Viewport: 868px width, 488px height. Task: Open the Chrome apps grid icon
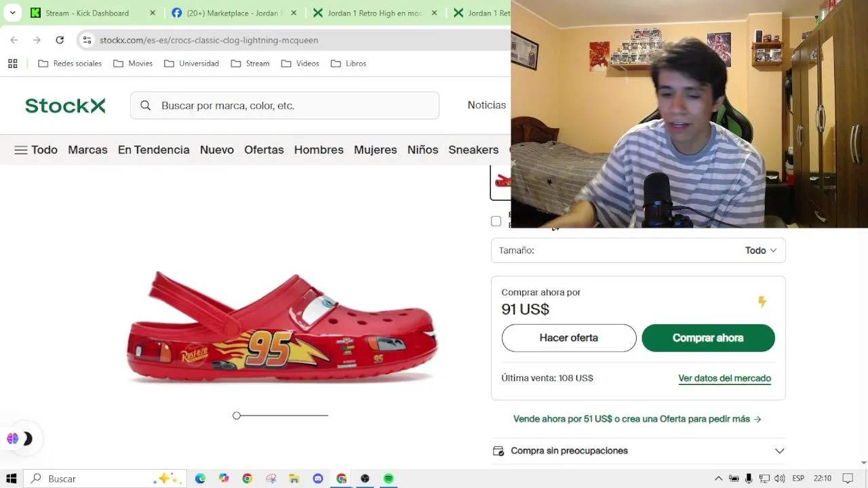click(x=12, y=63)
